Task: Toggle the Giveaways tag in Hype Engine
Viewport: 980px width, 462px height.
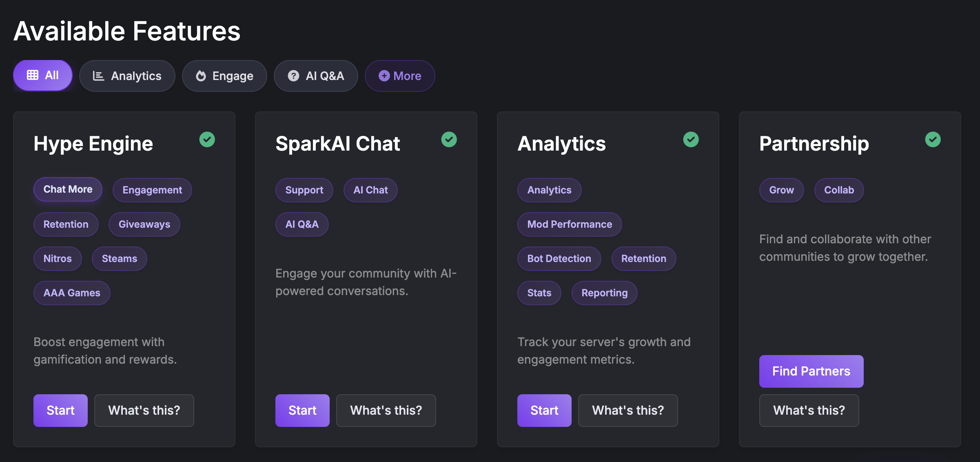Action: pyautogui.click(x=144, y=224)
